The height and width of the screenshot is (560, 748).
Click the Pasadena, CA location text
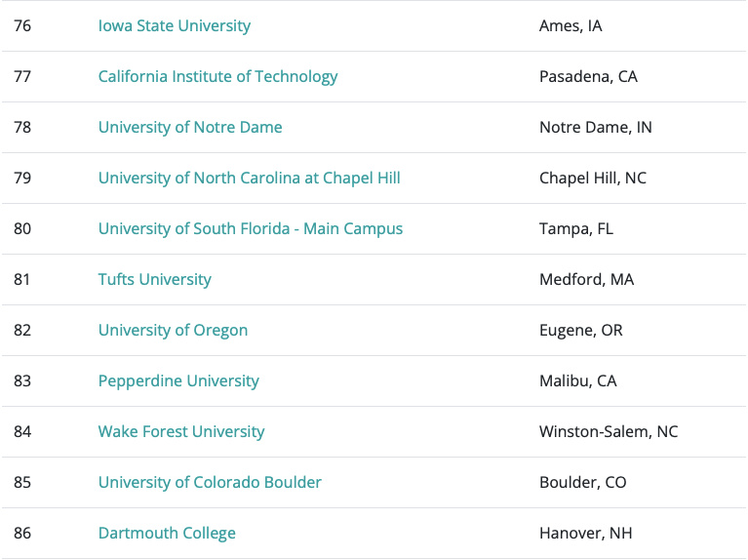coord(588,77)
